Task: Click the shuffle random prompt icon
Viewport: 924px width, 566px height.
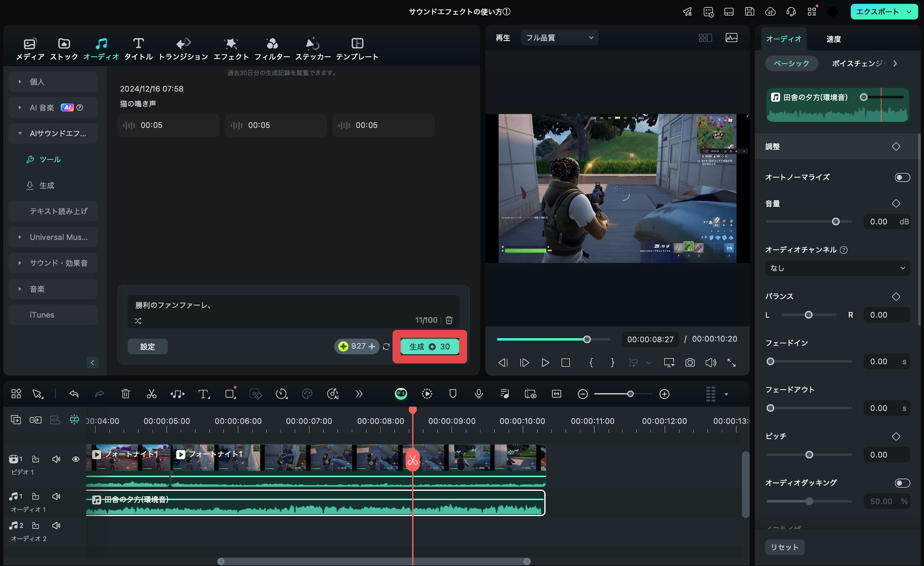Action: pyautogui.click(x=138, y=321)
